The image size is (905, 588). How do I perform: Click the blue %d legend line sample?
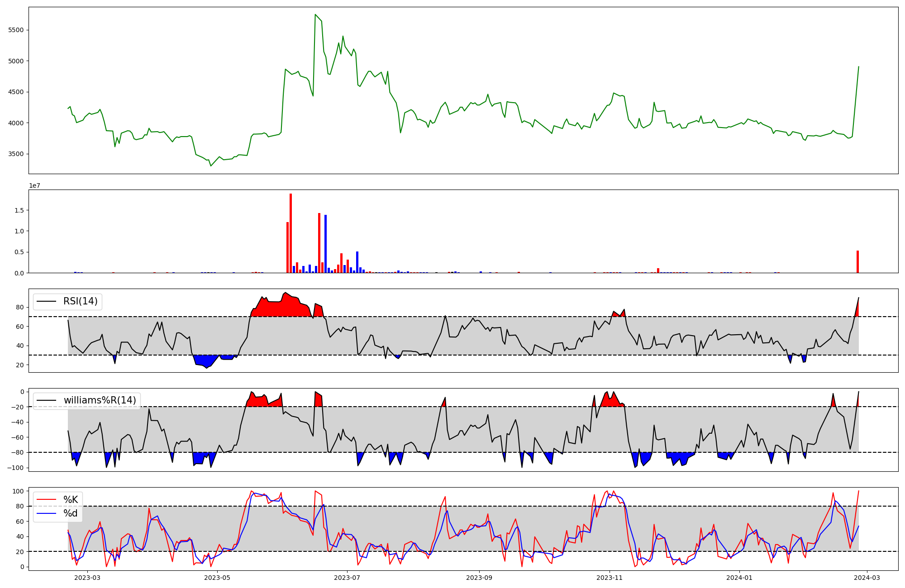[46, 513]
